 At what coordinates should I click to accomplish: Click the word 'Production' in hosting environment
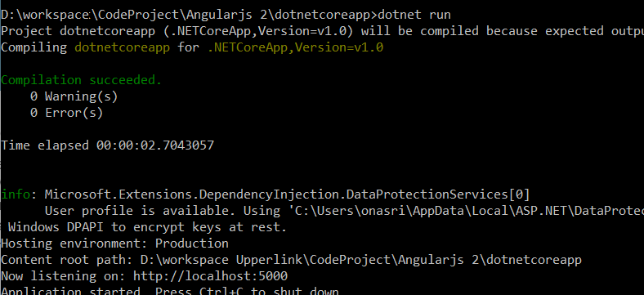[x=192, y=244]
